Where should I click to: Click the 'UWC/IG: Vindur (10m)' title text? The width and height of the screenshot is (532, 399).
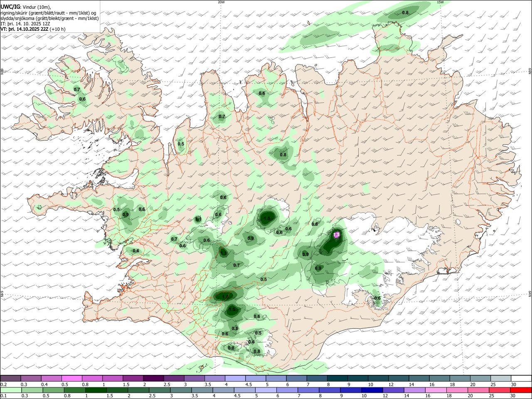[x=26, y=7]
